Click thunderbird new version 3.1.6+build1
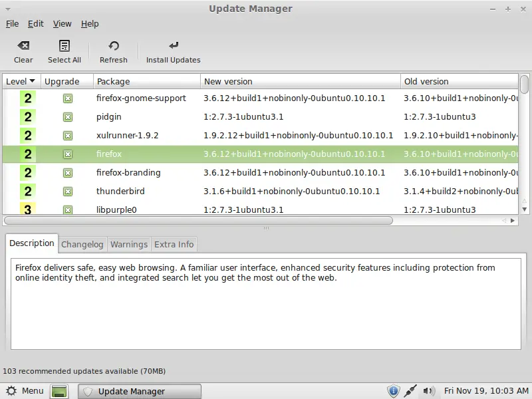Screen dimensions: 532x399 click(292, 192)
